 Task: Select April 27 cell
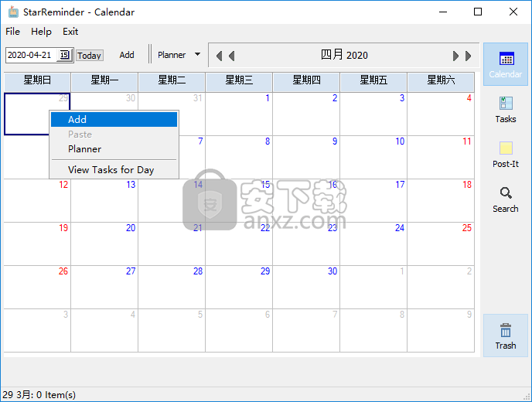[x=104, y=288]
